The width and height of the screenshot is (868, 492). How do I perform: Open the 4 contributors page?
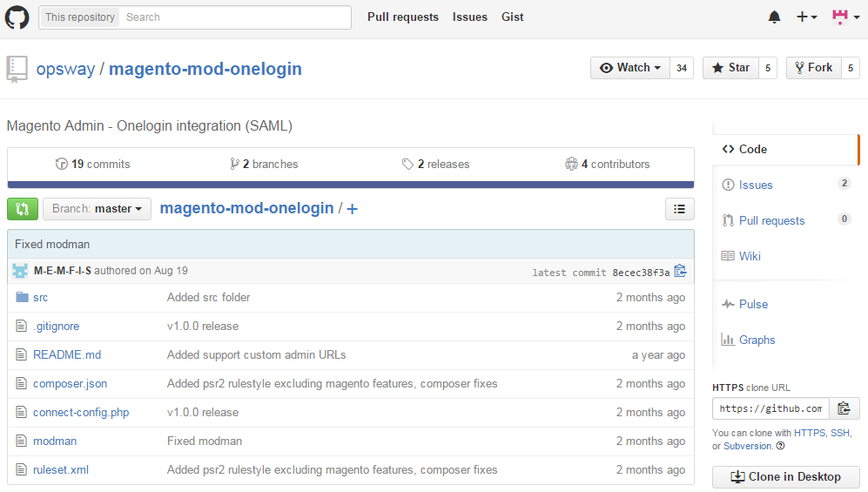pos(608,164)
